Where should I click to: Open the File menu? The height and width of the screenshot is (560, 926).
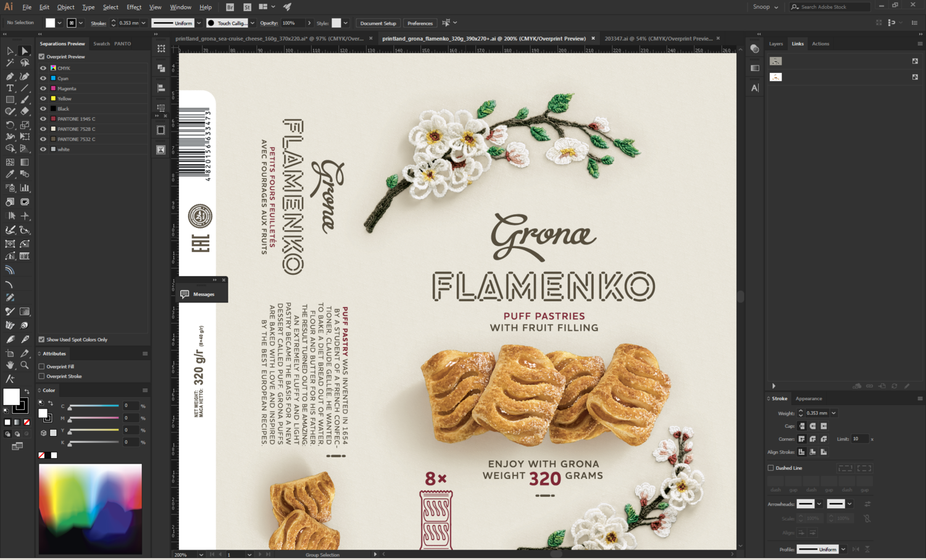click(27, 7)
